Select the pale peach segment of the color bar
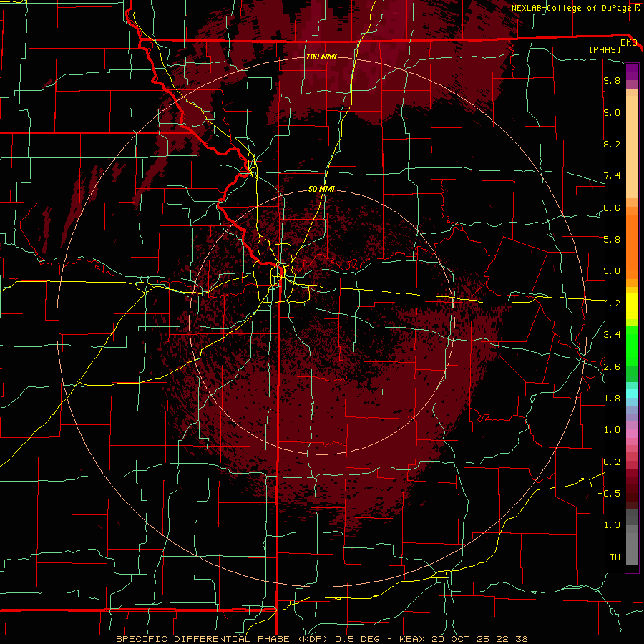 point(632,148)
